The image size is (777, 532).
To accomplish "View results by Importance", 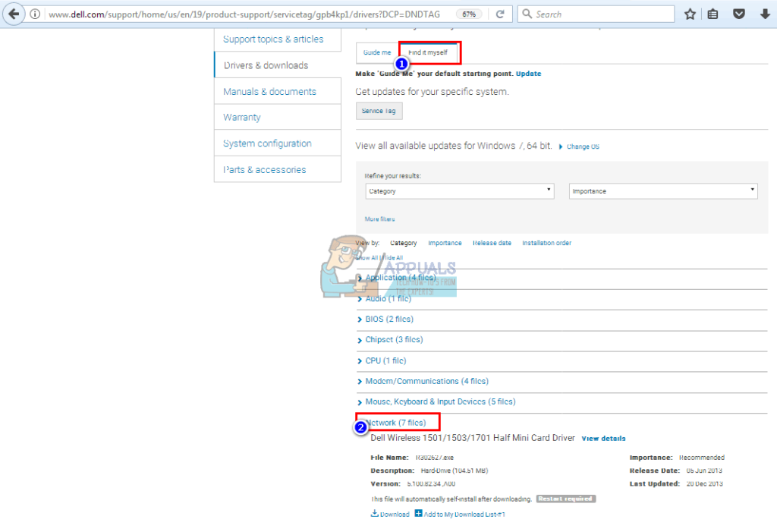I will pos(445,244).
